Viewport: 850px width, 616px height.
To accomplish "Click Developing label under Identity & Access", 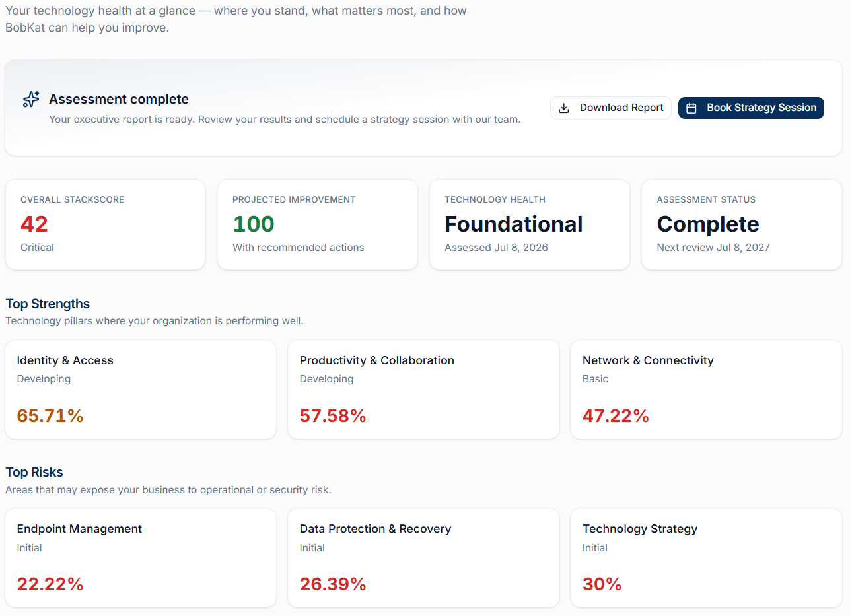I will point(44,379).
